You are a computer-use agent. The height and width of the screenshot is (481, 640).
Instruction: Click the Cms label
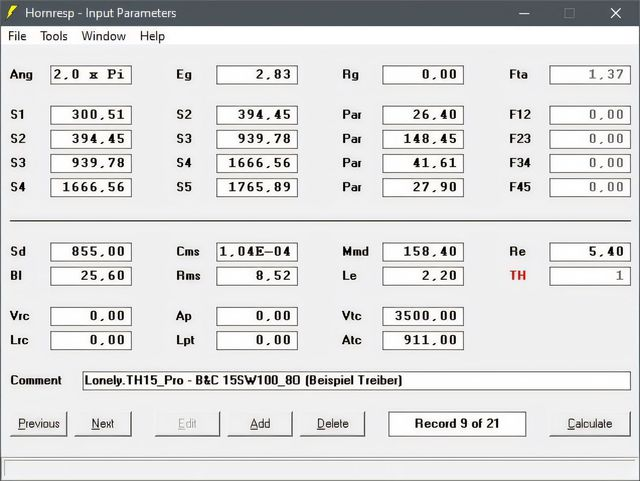(x=188, y=252)
